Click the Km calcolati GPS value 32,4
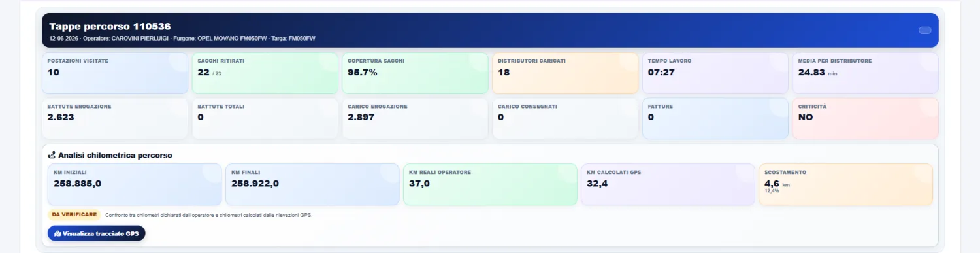This screenshot has height=253, width=980. click(597, 183)
